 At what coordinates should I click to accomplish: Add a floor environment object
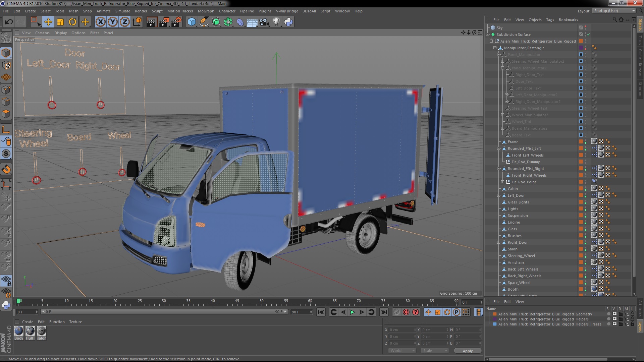click(x=252, y=22)
